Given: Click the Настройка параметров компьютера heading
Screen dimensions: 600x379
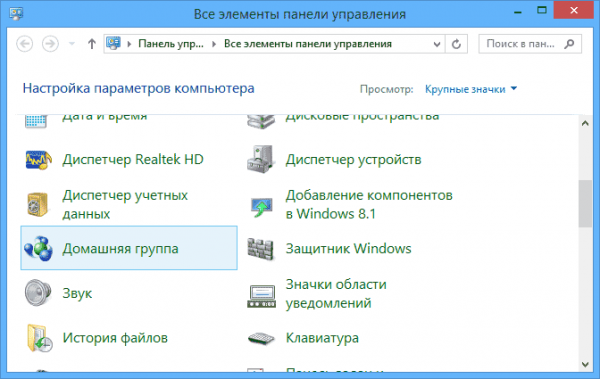Looking at the screenshot, I should coord(139,88).
